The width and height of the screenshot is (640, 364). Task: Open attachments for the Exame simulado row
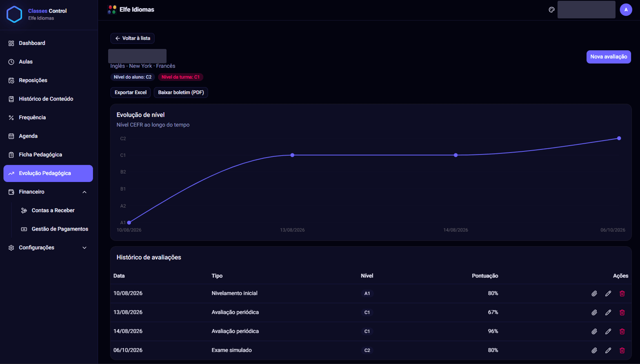[x=594, y=350]
